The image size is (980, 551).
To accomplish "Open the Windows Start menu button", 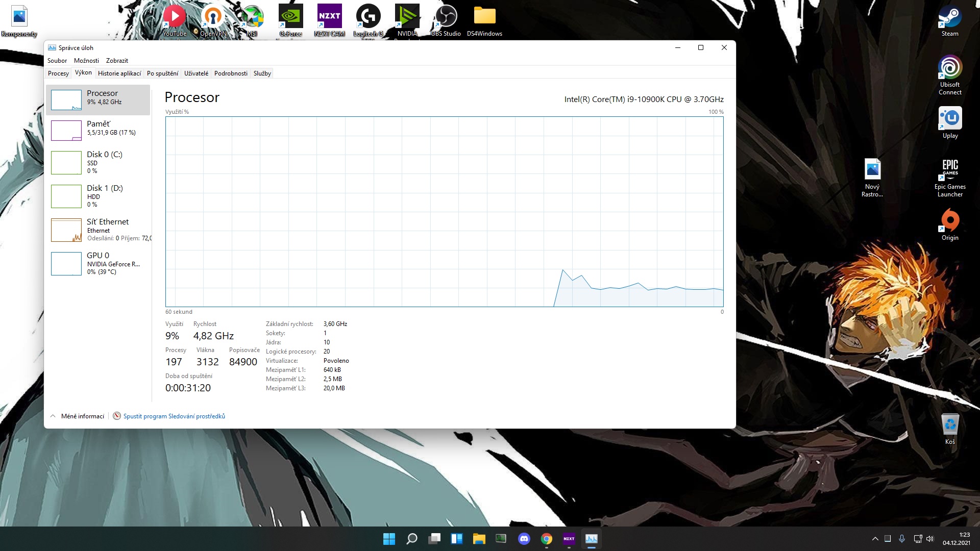I will pos(389,539).
